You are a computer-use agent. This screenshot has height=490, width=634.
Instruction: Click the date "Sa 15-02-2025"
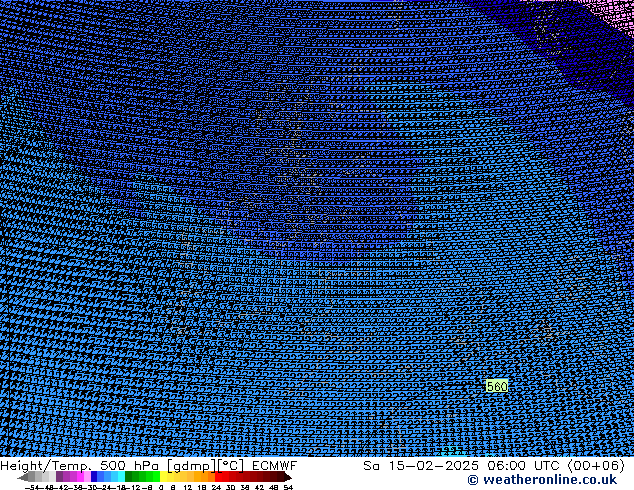[421, 466]
